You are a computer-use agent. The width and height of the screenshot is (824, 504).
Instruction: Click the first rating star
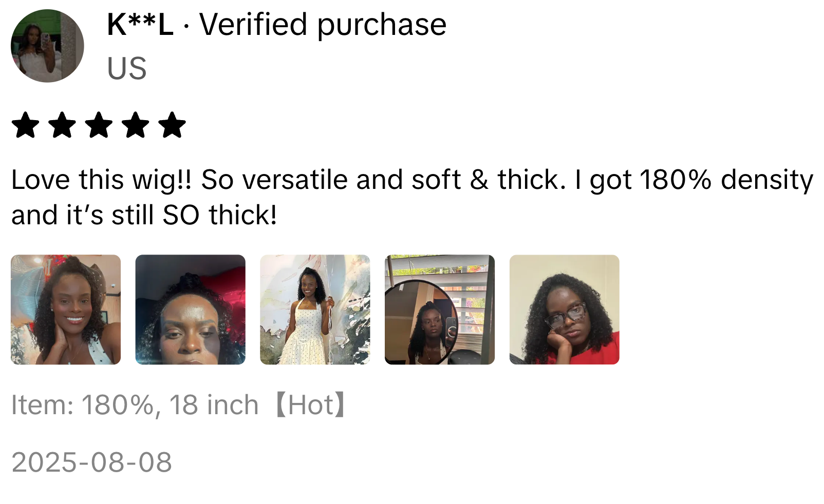point(25,125)
